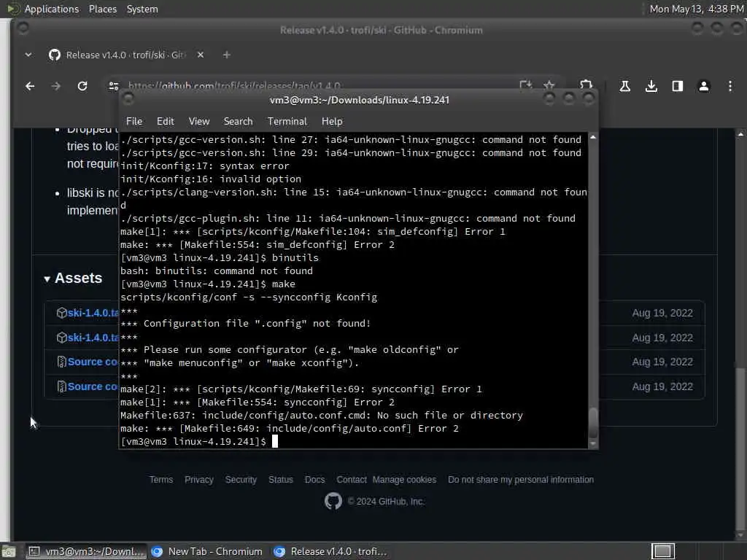Open the terminal Help menu
Screen dimensions: 747x560
[332, 122]
